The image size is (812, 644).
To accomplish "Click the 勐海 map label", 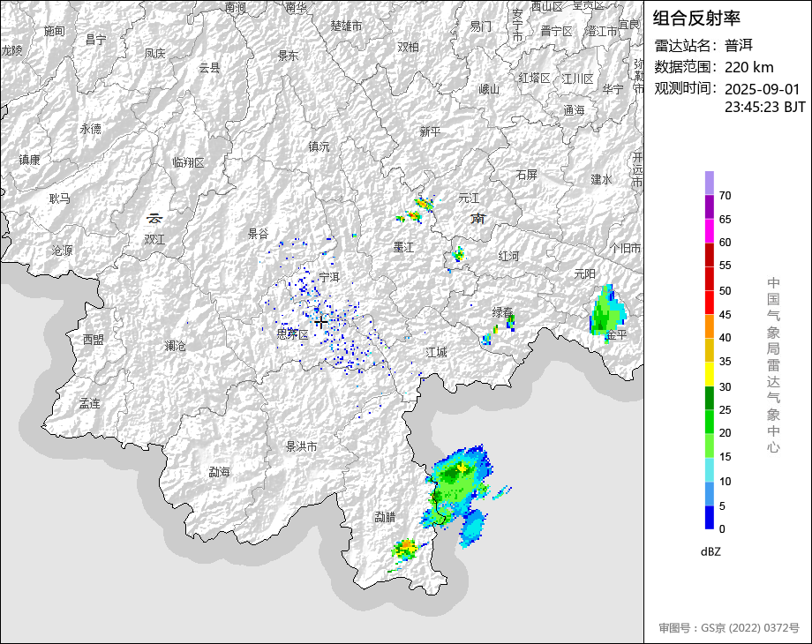I will (x=219, y=472).
